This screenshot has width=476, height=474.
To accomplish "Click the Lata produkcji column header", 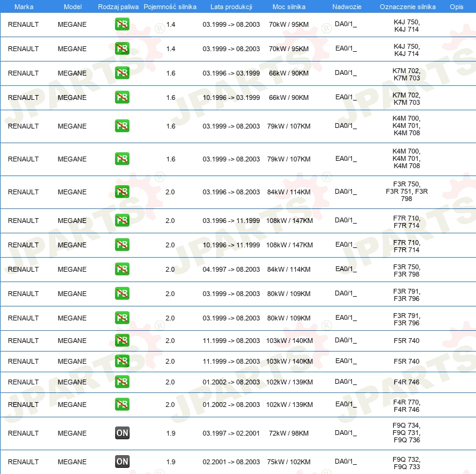I will tap(231, 6).
